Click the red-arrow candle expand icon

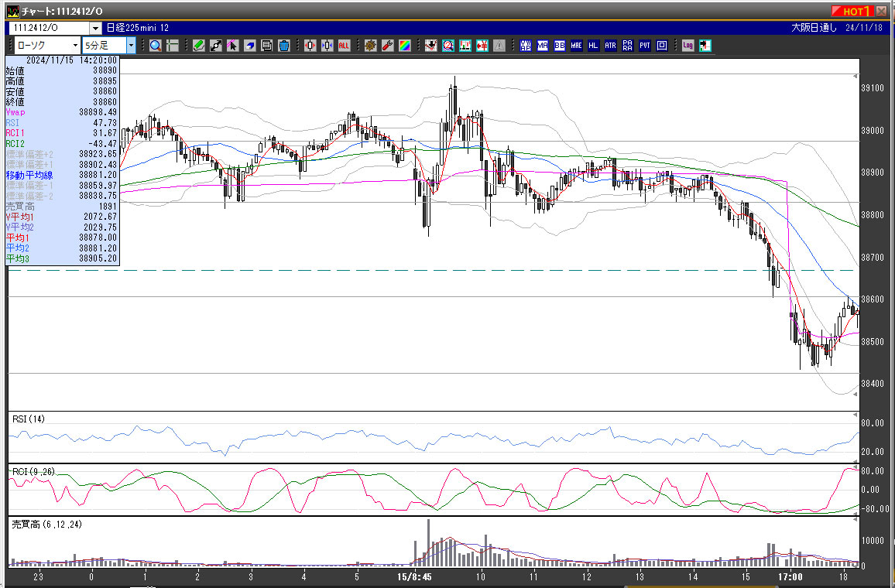pyautogui.click(x=310, y=46)
